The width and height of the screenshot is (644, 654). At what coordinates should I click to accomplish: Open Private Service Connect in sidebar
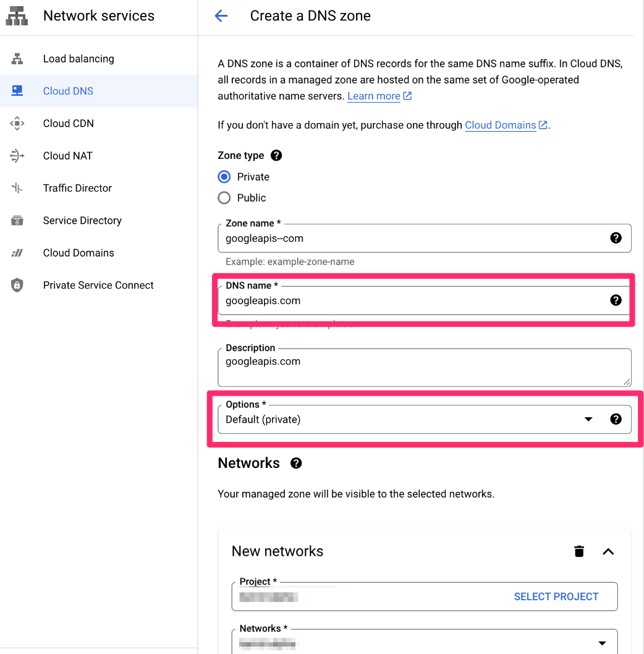99,285
